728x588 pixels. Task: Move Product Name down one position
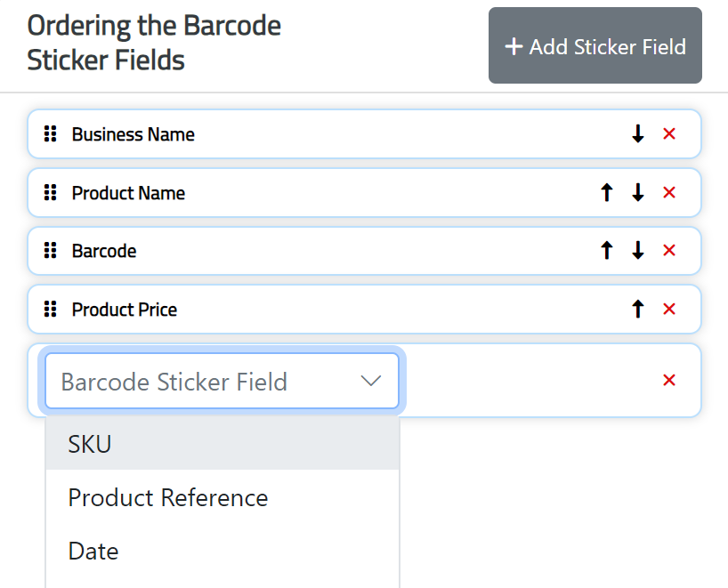pyautogui.click(x=637, y=192)
